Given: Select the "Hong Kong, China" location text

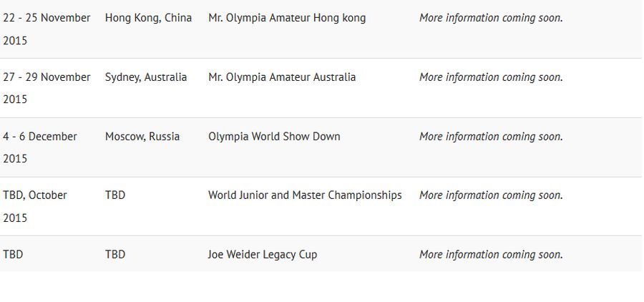Looking at the screenshot, I should 148,18.
